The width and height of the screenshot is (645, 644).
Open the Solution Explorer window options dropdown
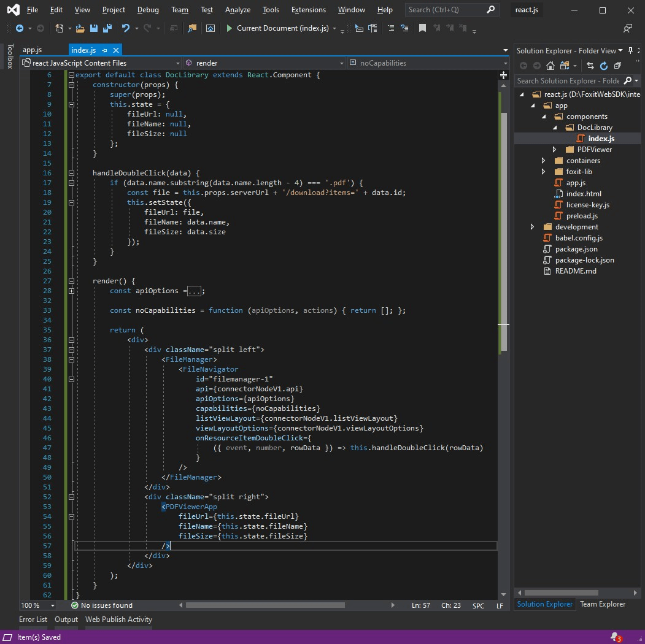pyautogui.click(x=620, y=50)
